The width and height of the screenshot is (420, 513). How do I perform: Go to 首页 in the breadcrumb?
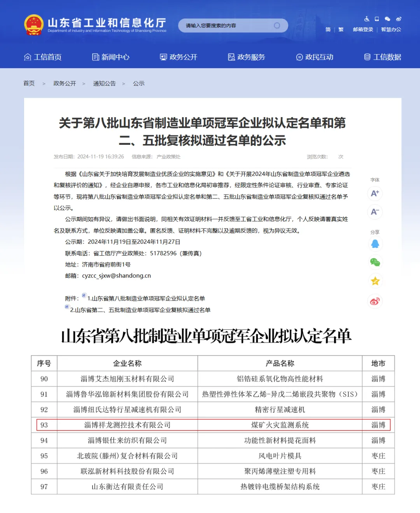29,83
